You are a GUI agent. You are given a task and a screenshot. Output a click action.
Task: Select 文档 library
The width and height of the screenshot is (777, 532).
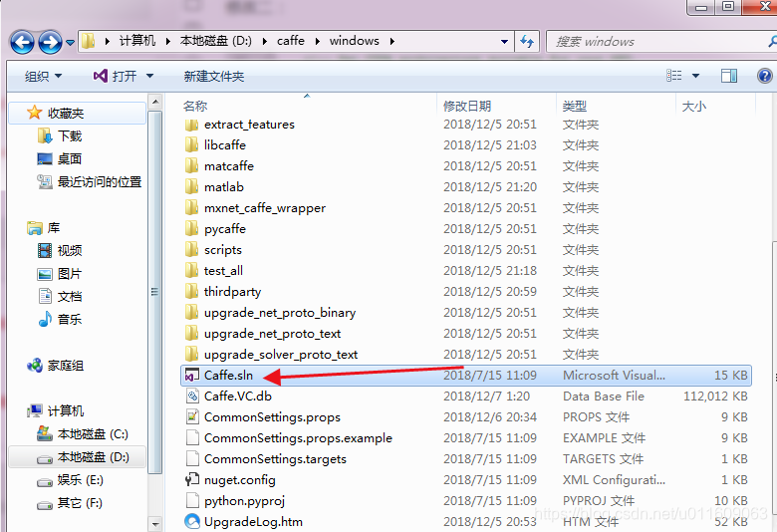[70, 297]
